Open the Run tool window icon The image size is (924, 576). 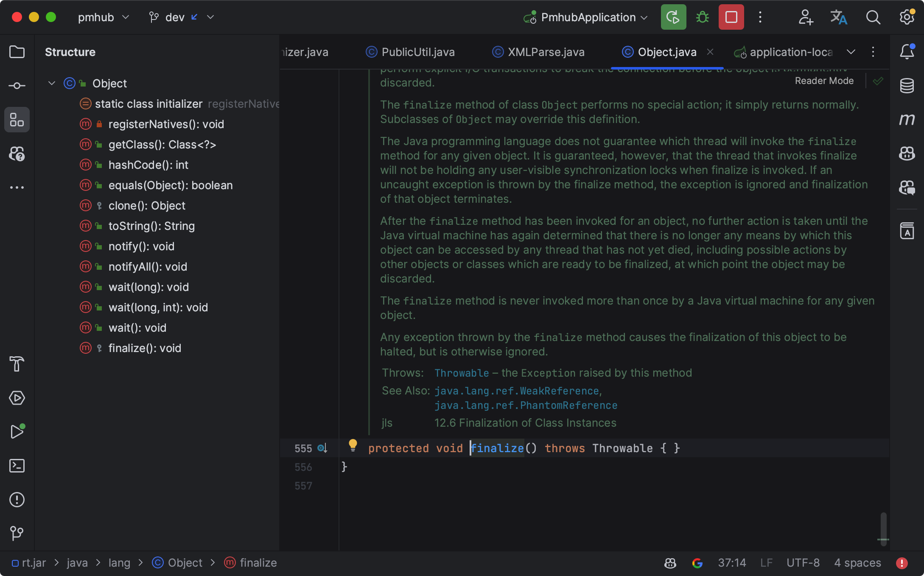(x=17, y=432)
